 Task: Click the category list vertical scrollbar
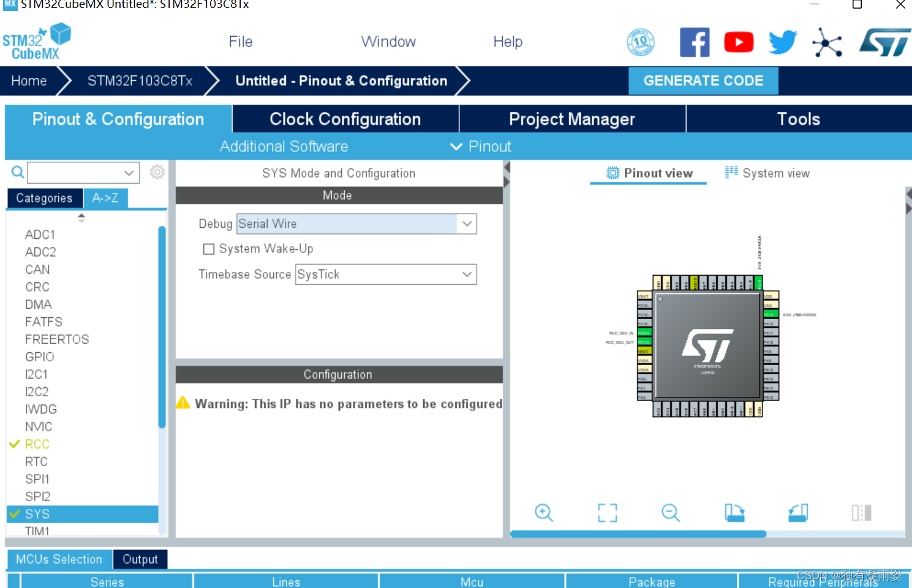point(162,328)
